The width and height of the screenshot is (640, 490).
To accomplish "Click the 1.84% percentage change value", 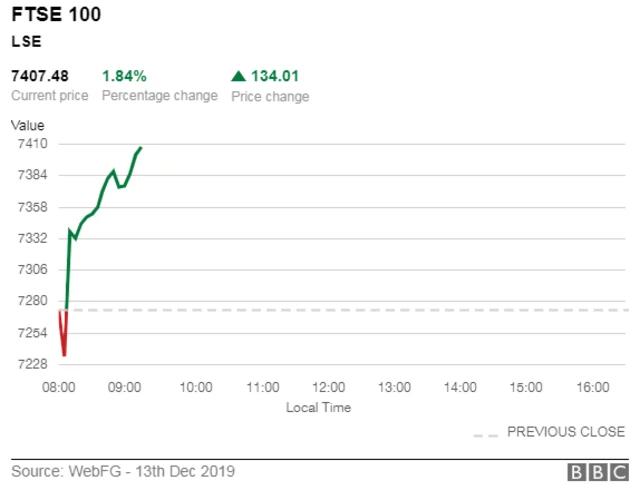I will [x=124, y=76].
